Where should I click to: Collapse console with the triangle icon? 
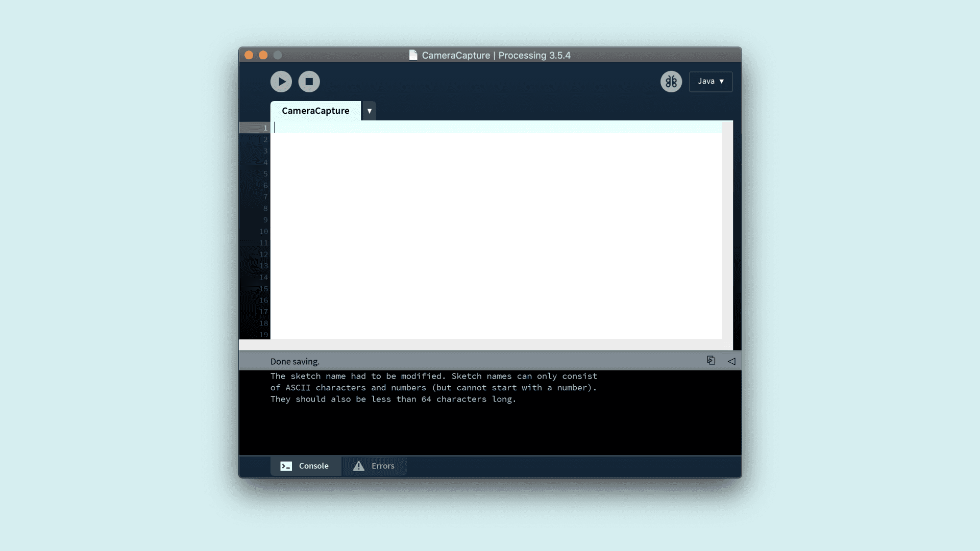click(x=731, y=361)
